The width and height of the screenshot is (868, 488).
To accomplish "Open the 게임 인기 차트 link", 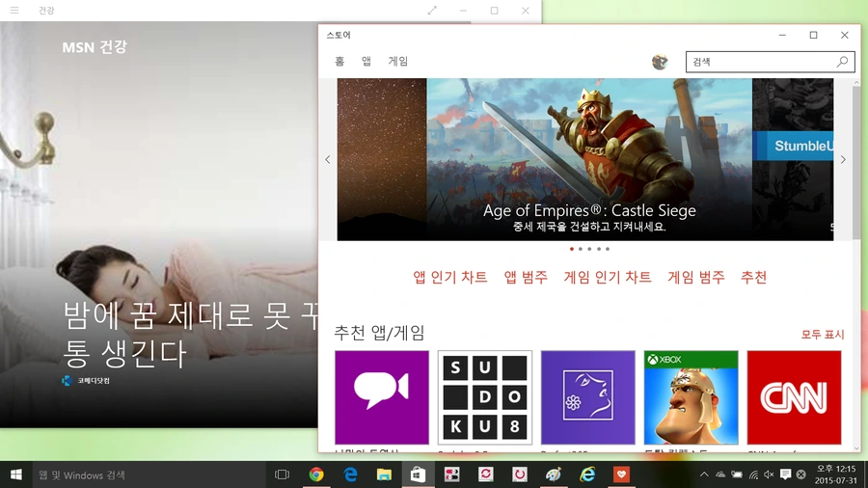I will (x=608, y=277).
